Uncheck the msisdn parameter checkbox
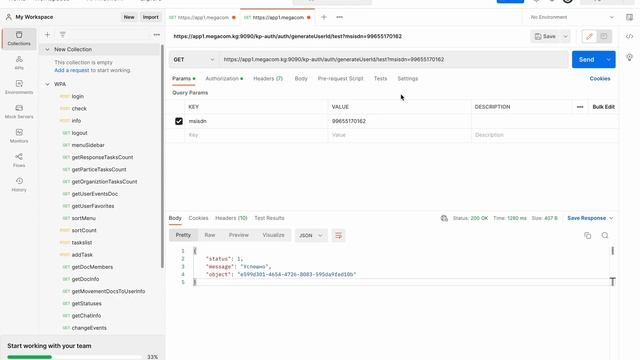Image resolution: width=640 pixels, height=360 pixels. pos(179,121)
